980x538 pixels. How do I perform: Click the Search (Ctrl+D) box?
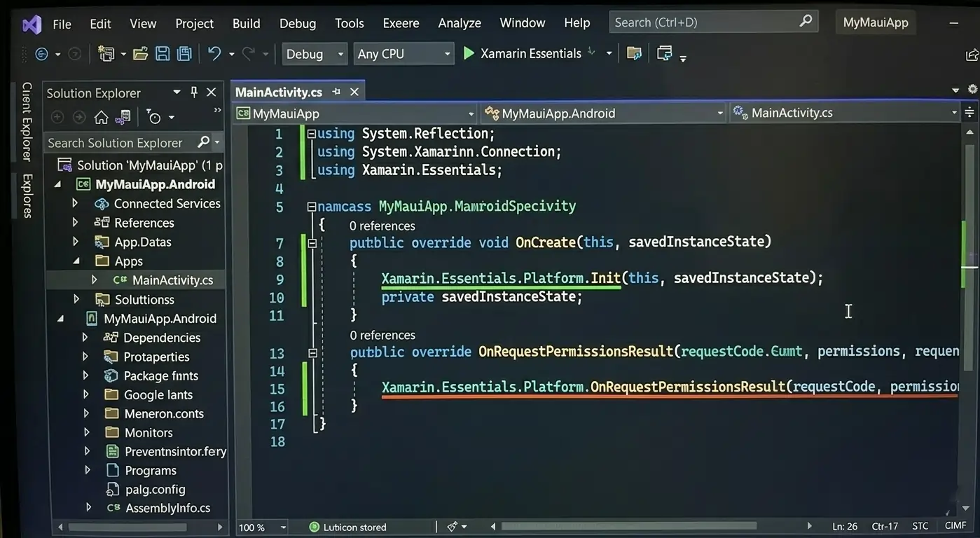(x=708, y=22)
